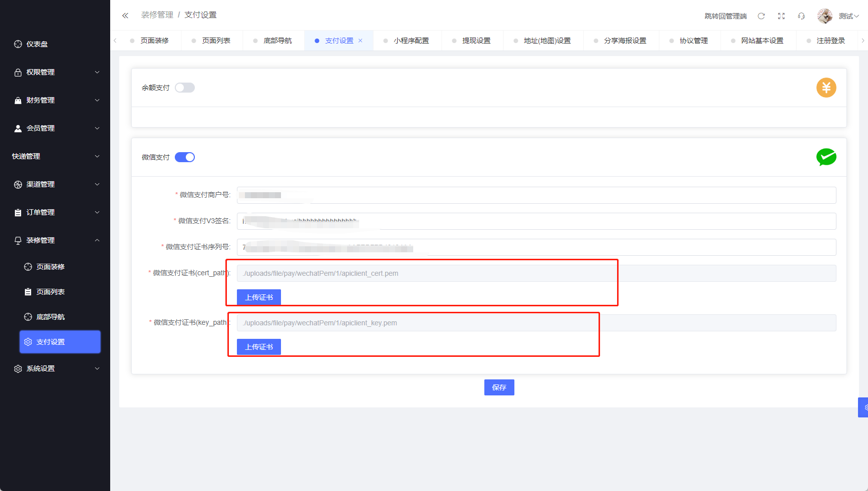Toggle fullscreen mode icon
Image resolution: width=868 pixels, height=491 pixels.
click(x=781, y=16)
